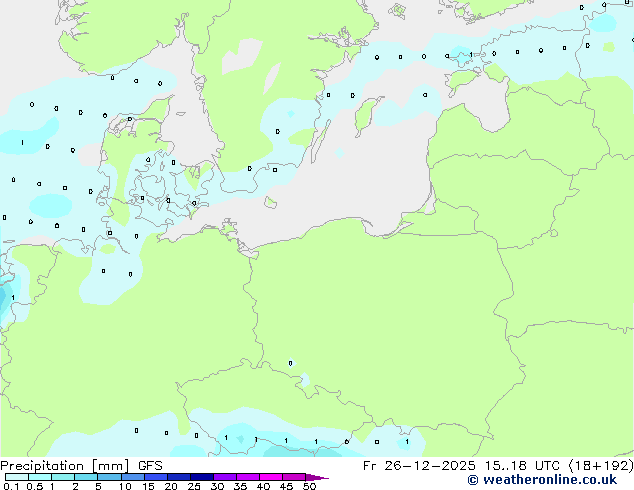Select the 2–5 mm legend color box
The image size is (634, 490).
(x=86, y=477)
